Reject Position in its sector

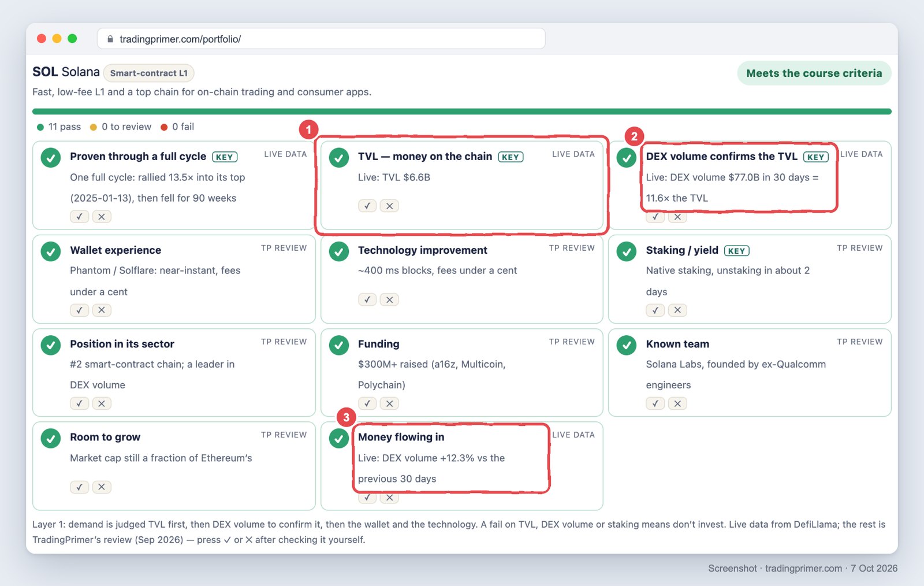pos(102,403)
